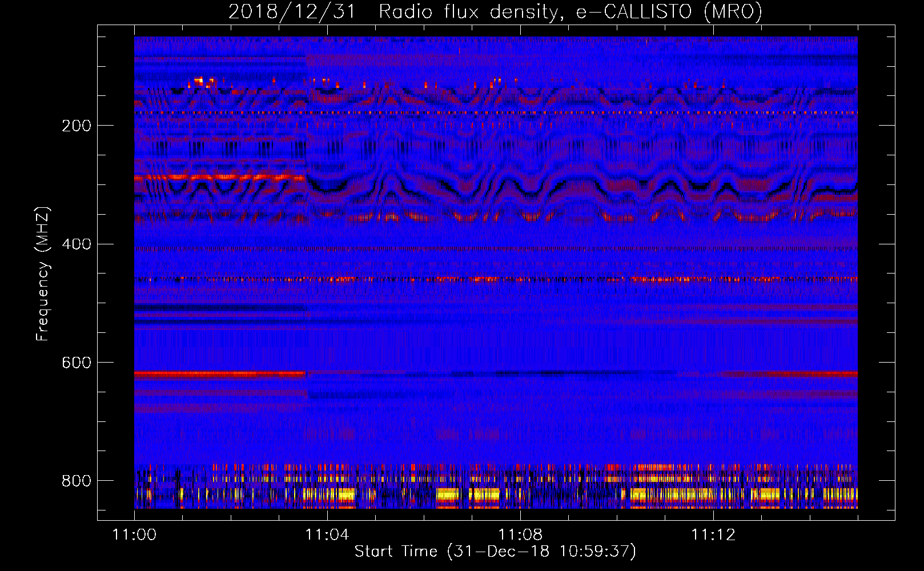Click the 600 frequency tick label
Viewport: 924px width, 571px height.
[x=77, y=363]
